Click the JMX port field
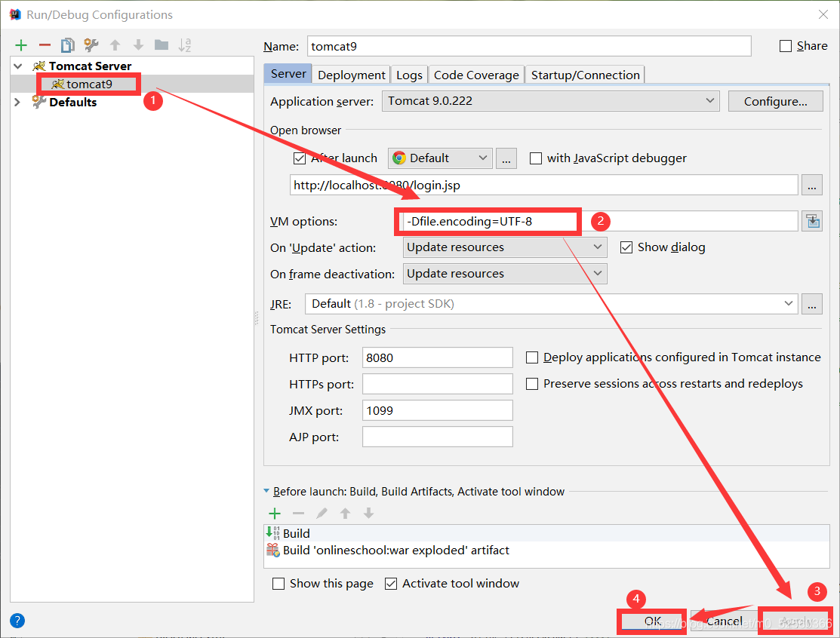Screen dimensions: 840x638 pyautogui.click(x=437, y=410)
